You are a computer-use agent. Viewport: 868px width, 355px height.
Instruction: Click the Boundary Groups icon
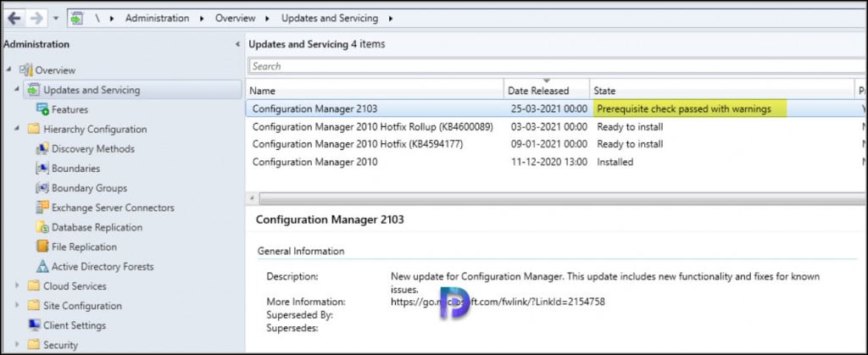[42, 188]
